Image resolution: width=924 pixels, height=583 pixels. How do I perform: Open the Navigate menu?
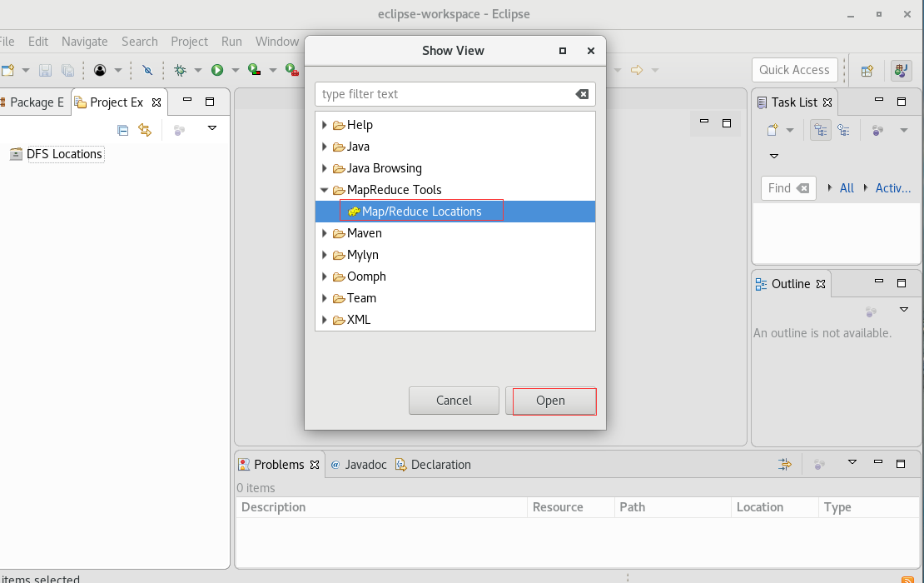point(85,42)
